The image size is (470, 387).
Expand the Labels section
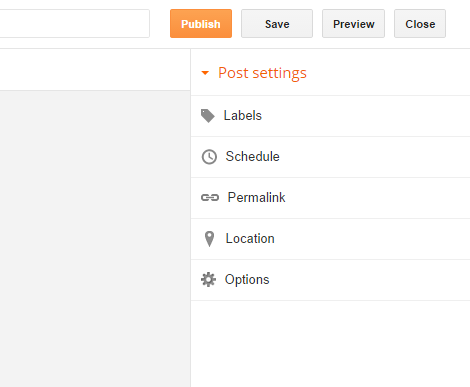coord(330,116)
